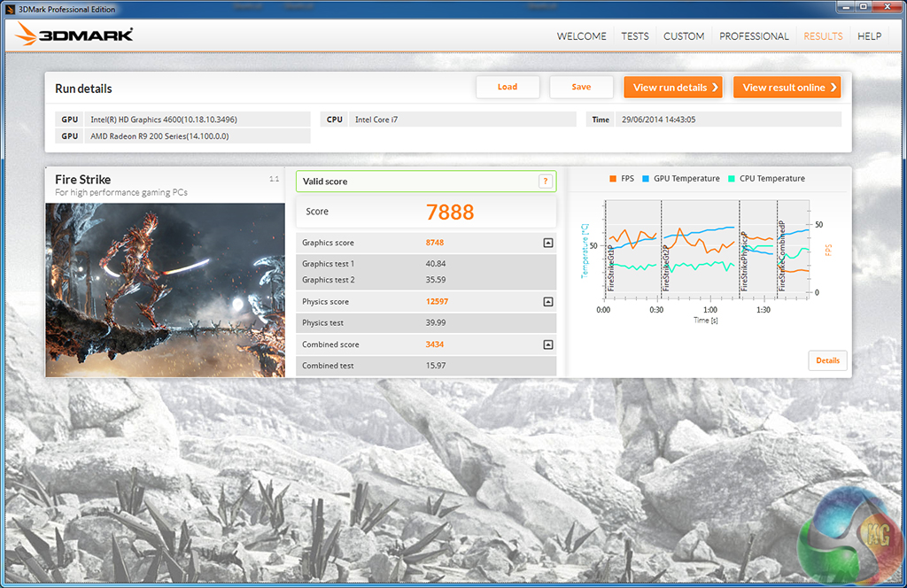907x588 pixels.
Task: Click the Valid score help question mark
Action: (x=546, y=182)
